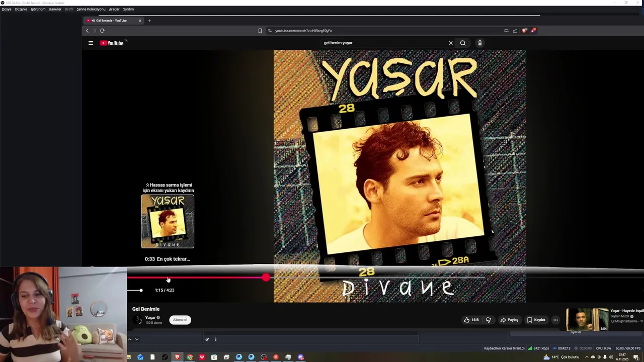
Task: Open the Windows notification center icon
Action: point(636,357)
